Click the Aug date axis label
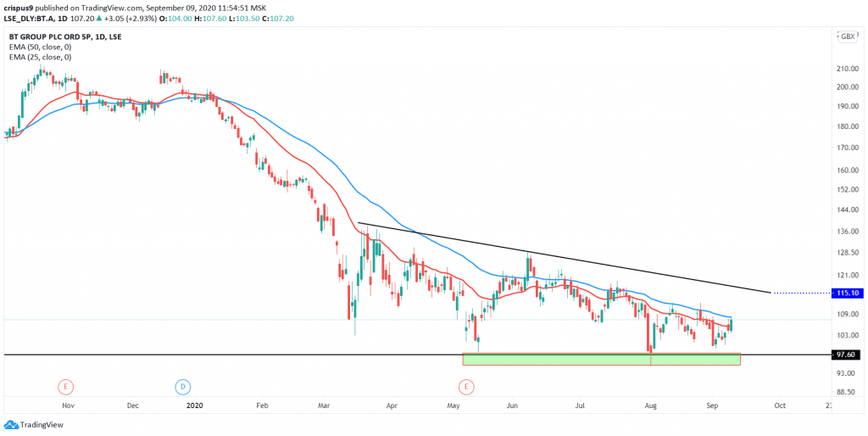 [651, 405]
